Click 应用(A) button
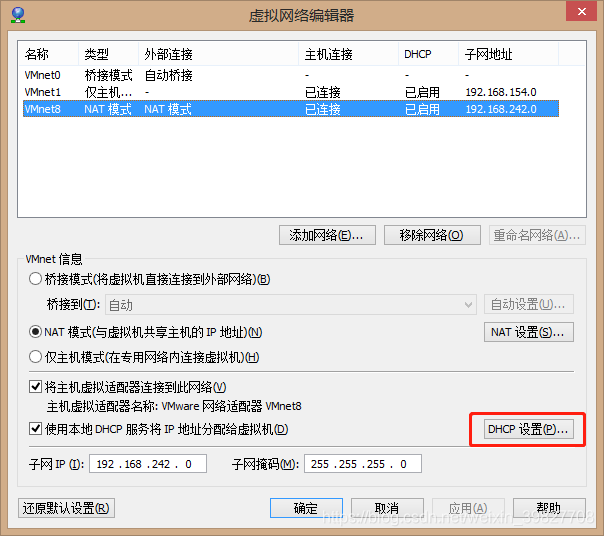The height and width of the screenshot is (536, 604). click(468, 508)
